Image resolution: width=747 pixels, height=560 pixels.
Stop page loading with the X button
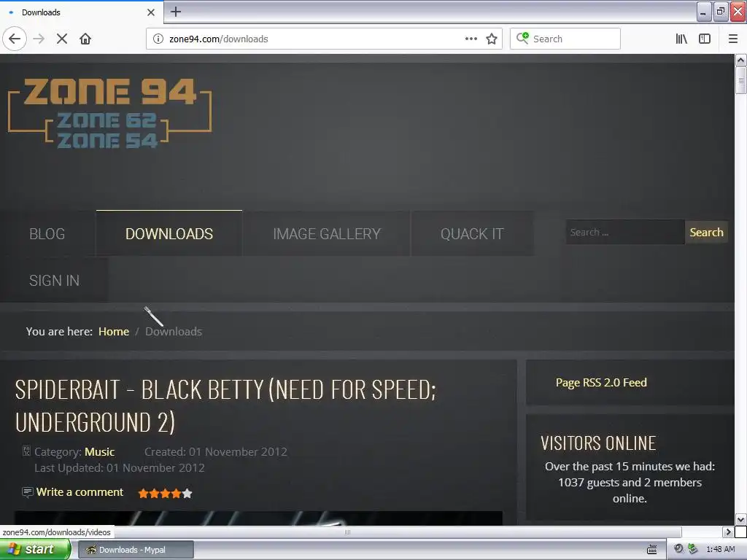[x=62, y=39]
